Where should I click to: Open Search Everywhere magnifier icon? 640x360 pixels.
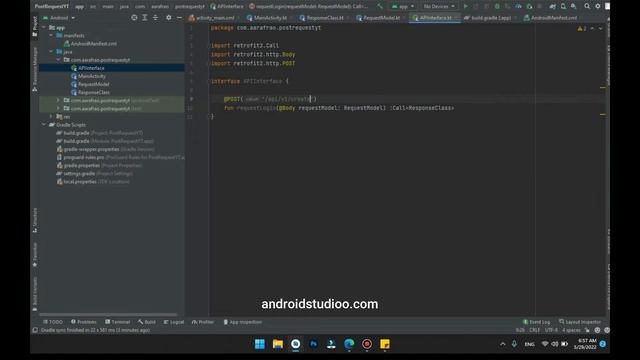pos(587,7)
